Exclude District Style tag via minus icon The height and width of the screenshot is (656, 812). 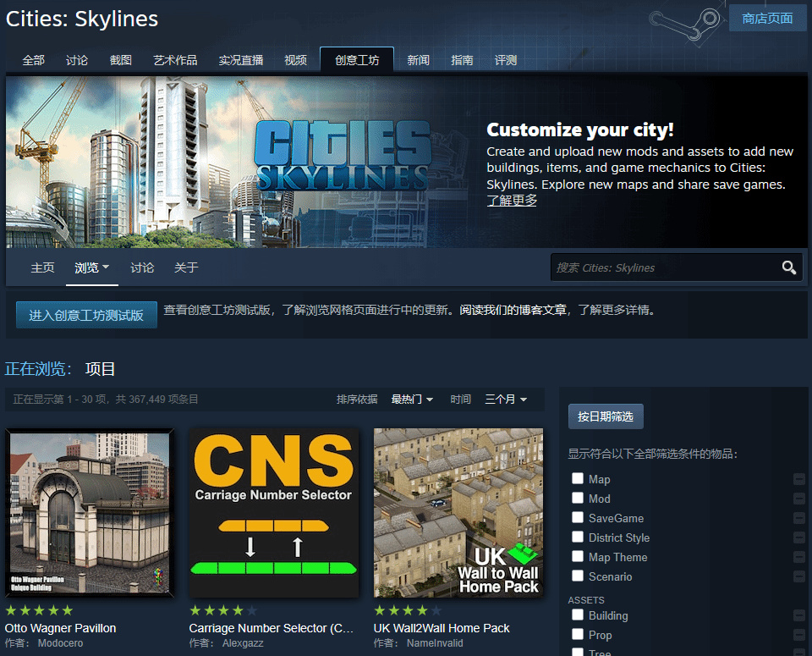click(799, 537)
